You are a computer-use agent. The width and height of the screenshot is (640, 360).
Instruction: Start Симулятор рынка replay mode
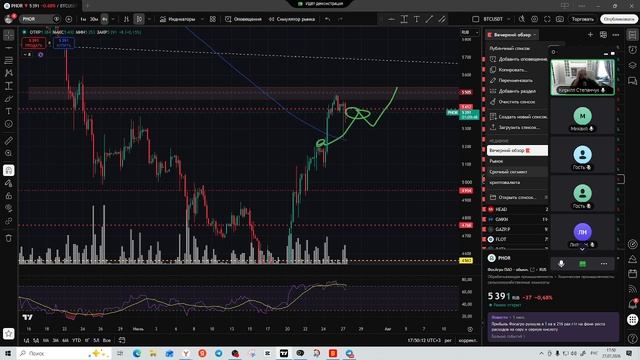tap(291, 19)
